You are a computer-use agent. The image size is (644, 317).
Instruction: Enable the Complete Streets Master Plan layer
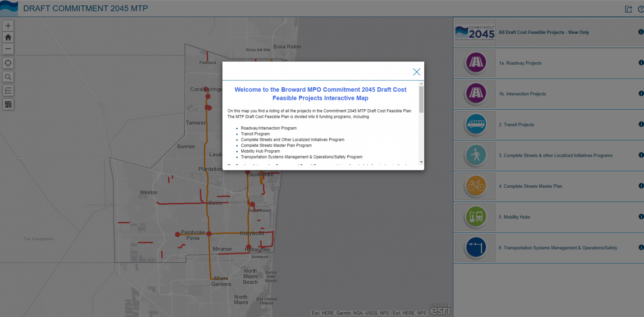point(475,186)
